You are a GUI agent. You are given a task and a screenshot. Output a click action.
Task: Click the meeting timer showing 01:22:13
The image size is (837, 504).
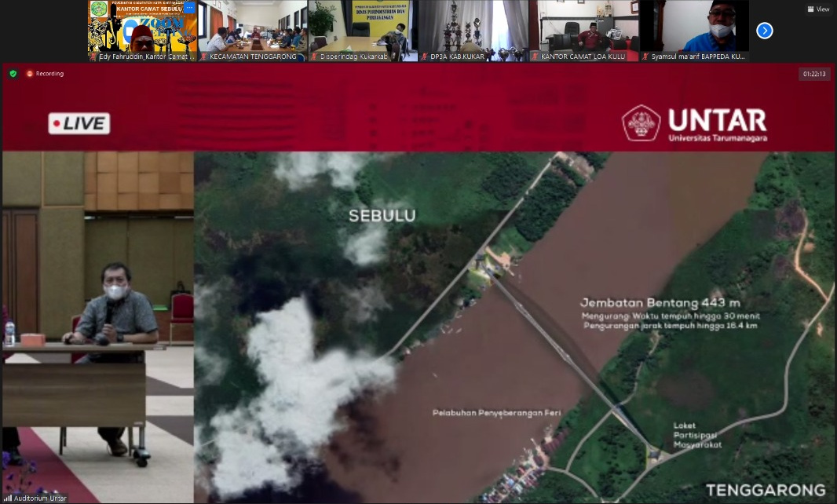tap(814, 74)
